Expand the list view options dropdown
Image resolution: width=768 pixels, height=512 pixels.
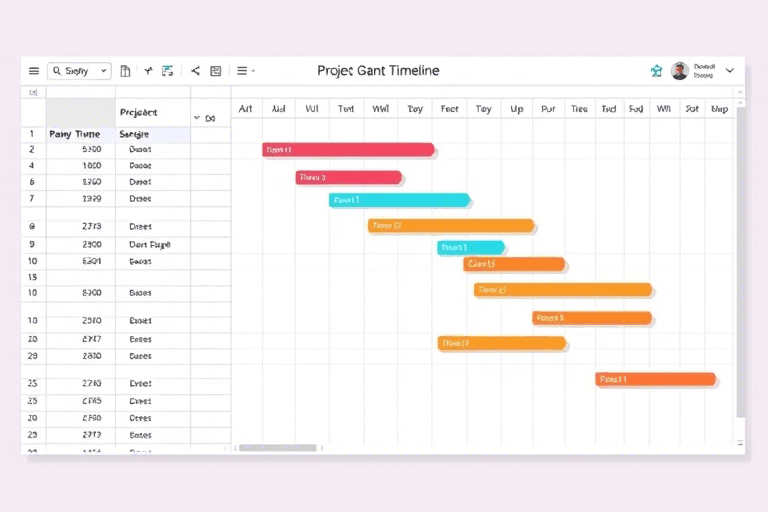tap(244, 71)
